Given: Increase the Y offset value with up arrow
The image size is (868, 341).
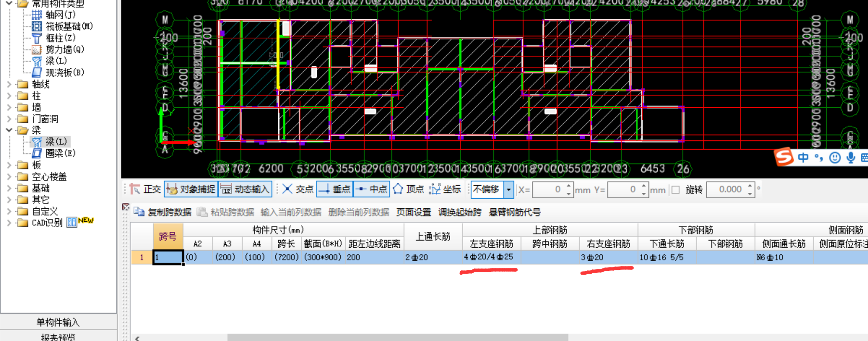Looking at the screenshot, I should (x=644, y=186).
